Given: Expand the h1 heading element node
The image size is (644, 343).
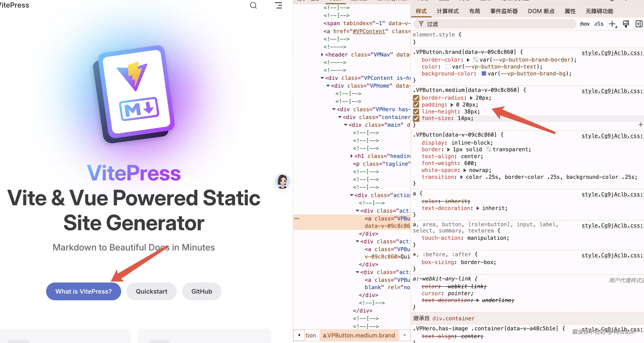Looking at the screenshot, I should pos(352,156).
